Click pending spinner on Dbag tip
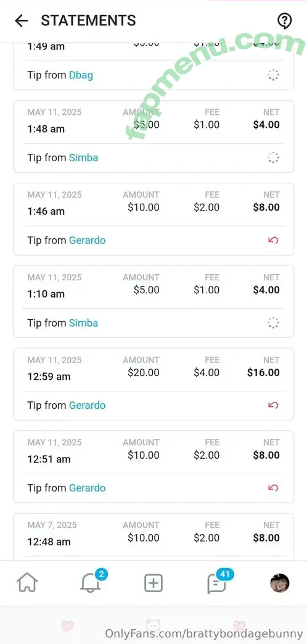The image size is (307, 644). point(273,75)
